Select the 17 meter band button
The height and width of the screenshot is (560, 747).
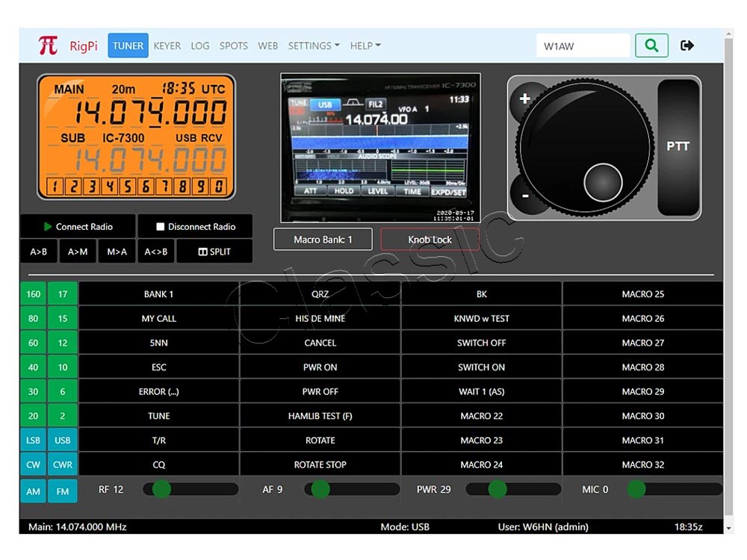(63, 294)
